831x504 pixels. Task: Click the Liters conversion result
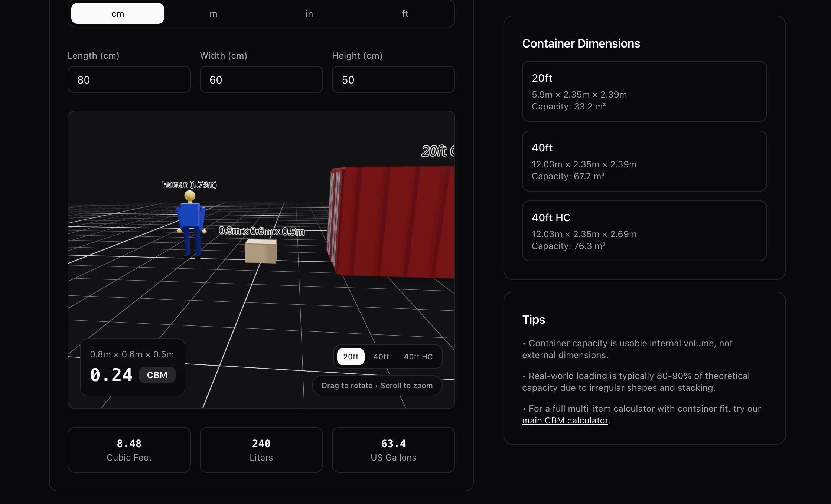(261, 450)
